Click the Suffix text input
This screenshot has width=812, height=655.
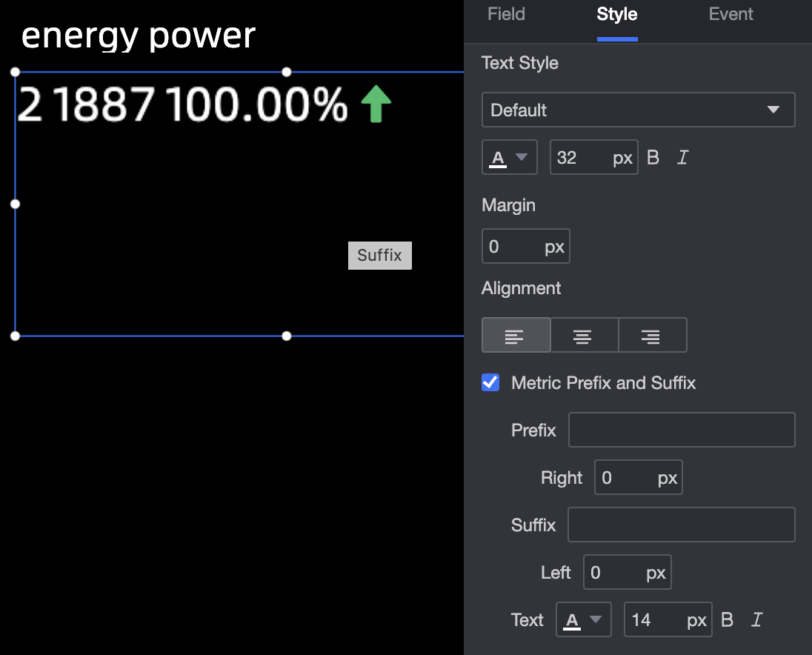pos(681,525)
